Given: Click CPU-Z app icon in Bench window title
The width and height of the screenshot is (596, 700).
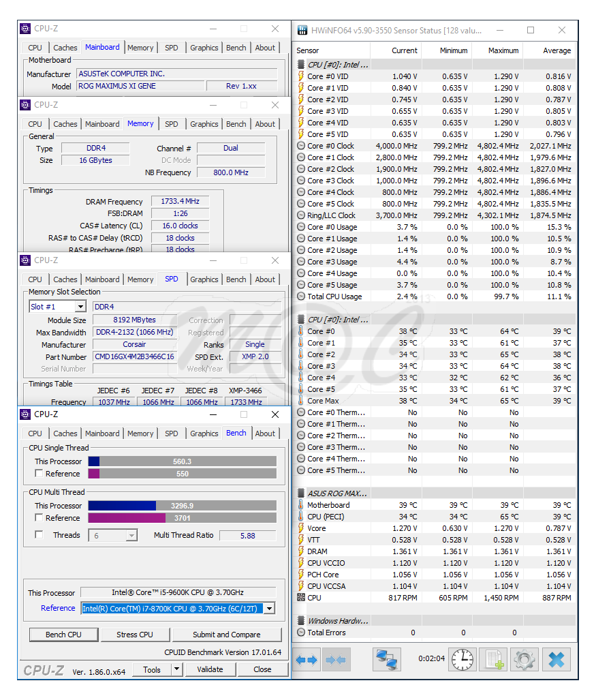Looking at the screenshot, I should coord(25,414).
